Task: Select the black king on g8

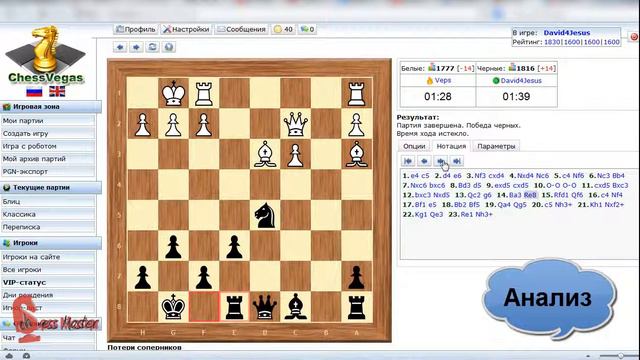Action: (x=173, y=307)
